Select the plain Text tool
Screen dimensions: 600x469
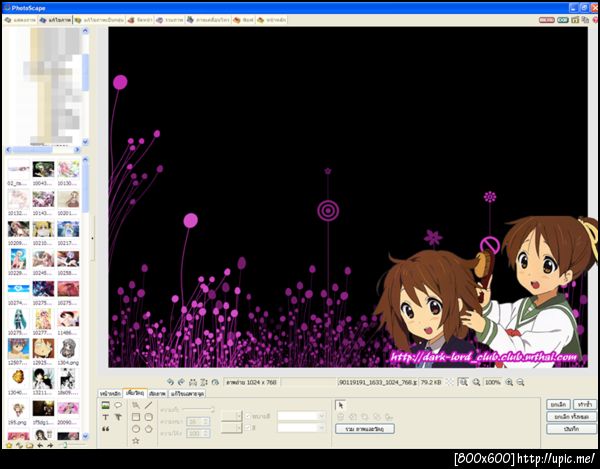[x=106, y=417]
